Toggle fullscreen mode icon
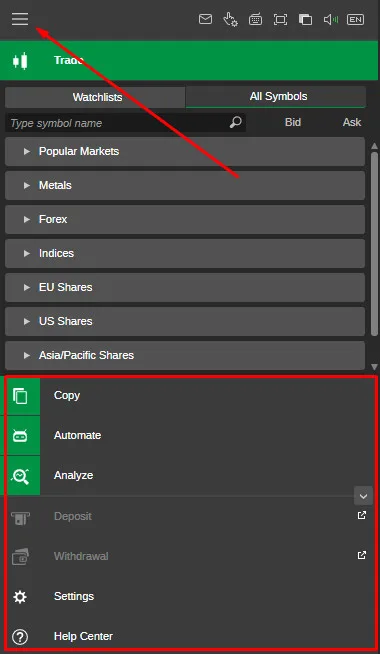The image size is (380, 654). [280, 20]
